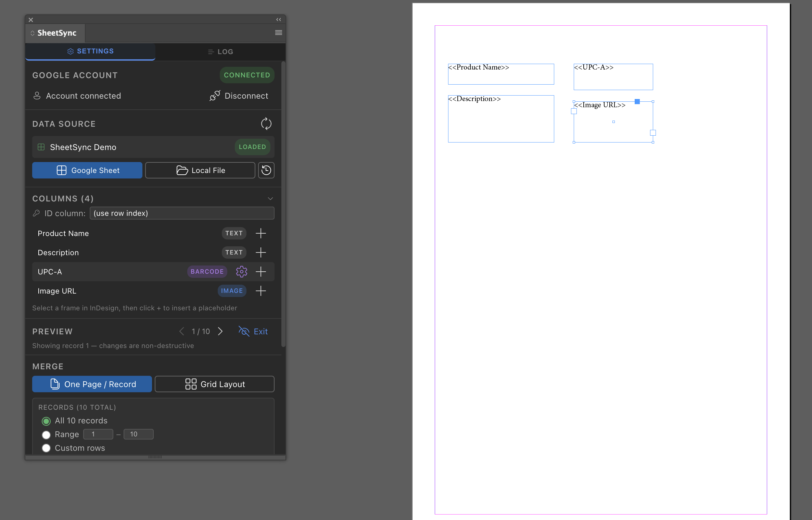
Task: Insert Product Name placeholder with plus
Action: [261, 233]
